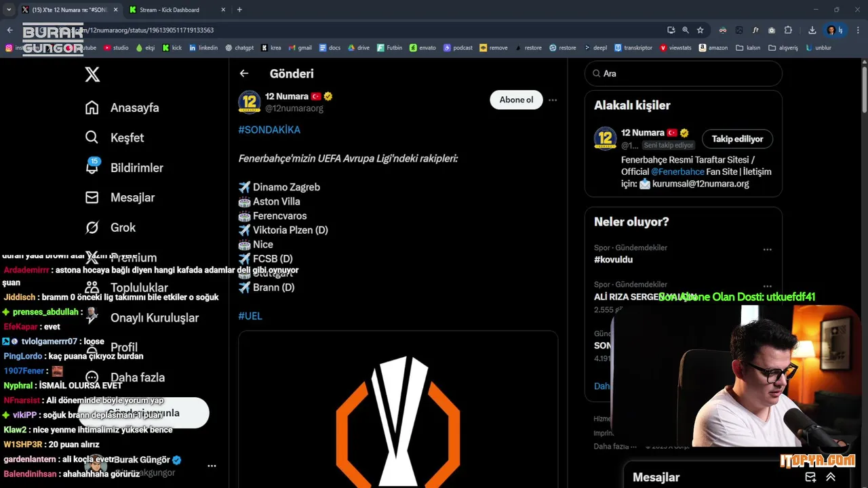The height and width of the screenshot is (488, 868).
Task: Click the camera screenshot extension
Action: pyautogui.click(x=772, y=30)
